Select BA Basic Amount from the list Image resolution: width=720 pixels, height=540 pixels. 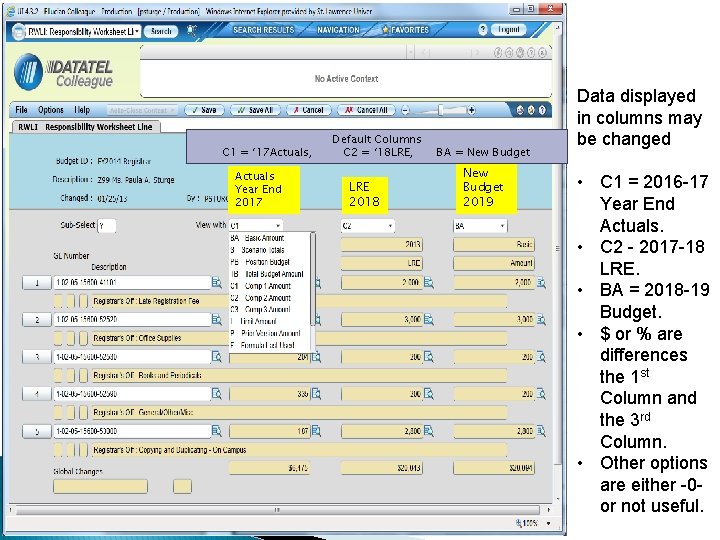pos(270,238)
